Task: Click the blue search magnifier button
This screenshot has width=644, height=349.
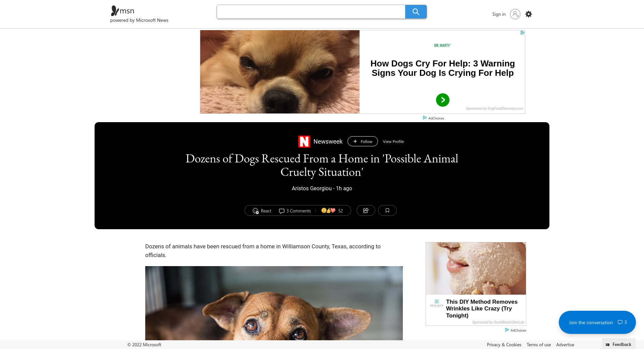Action: tap(416, 12)
